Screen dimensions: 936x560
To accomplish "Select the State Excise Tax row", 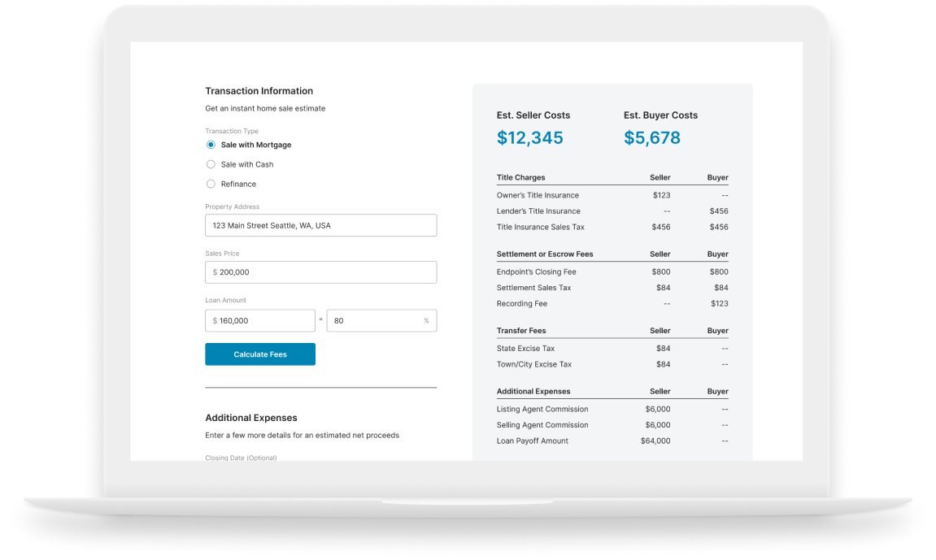I will (x=527, y=348).
